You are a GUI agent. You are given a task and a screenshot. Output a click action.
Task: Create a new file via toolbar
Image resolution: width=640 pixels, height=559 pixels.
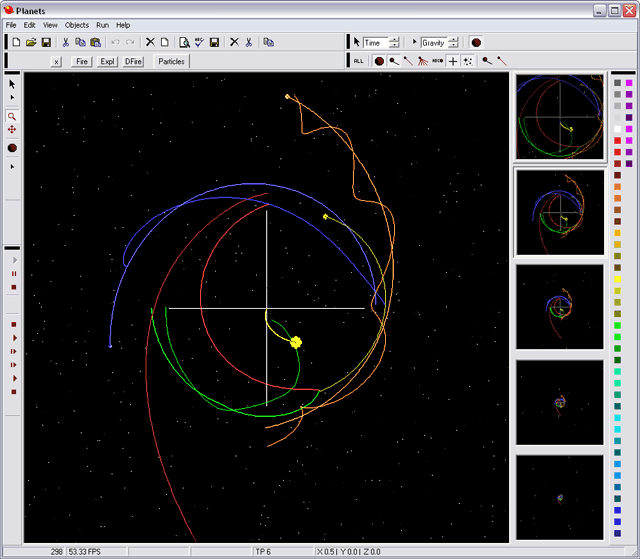(x=16, y=42)
